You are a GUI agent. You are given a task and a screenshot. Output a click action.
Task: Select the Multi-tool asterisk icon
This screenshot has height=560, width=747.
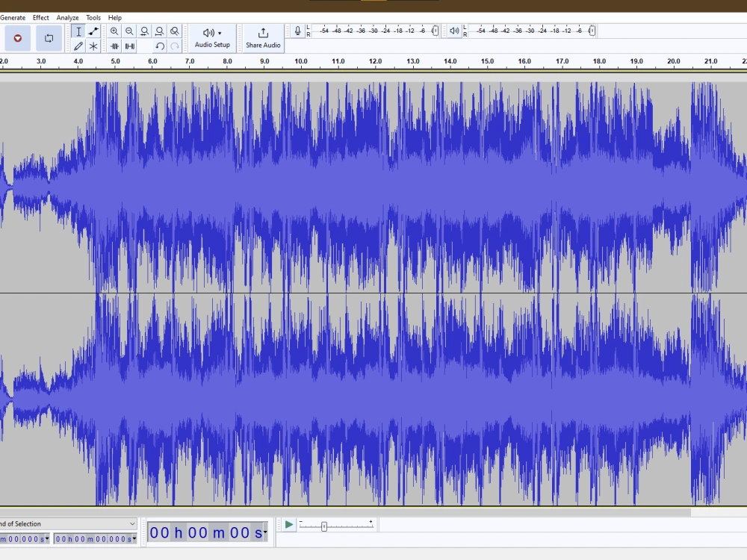click(93, 46)
